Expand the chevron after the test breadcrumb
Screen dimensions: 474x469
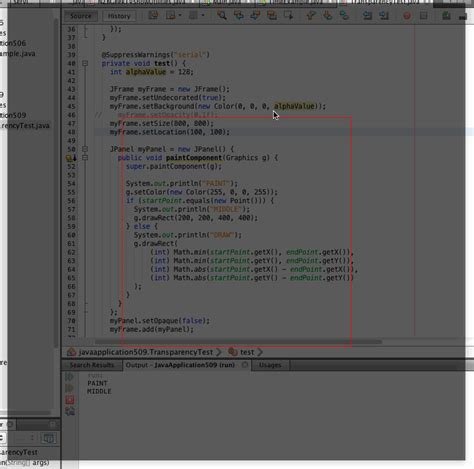[x=260, y=352]
